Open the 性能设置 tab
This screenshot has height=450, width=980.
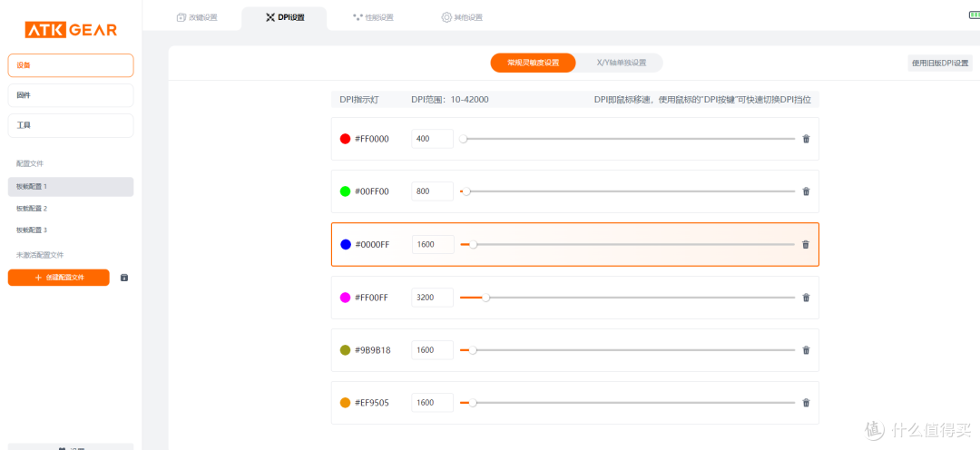373,17
